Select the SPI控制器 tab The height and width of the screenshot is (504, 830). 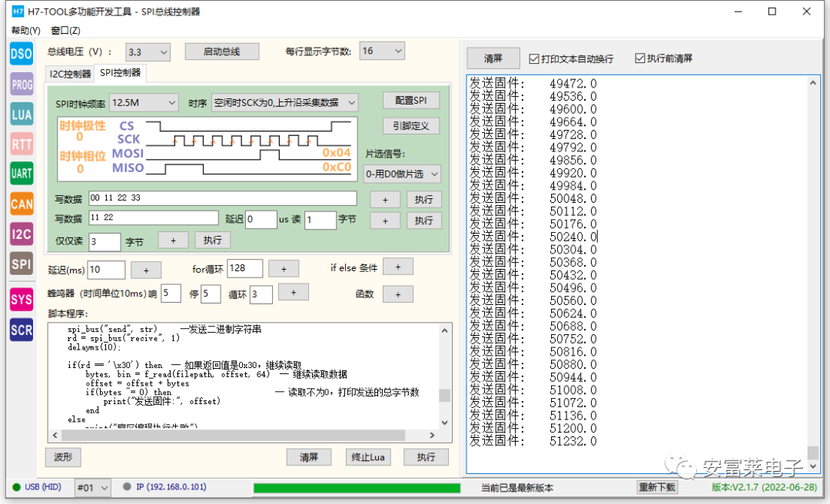click(120, 72)
